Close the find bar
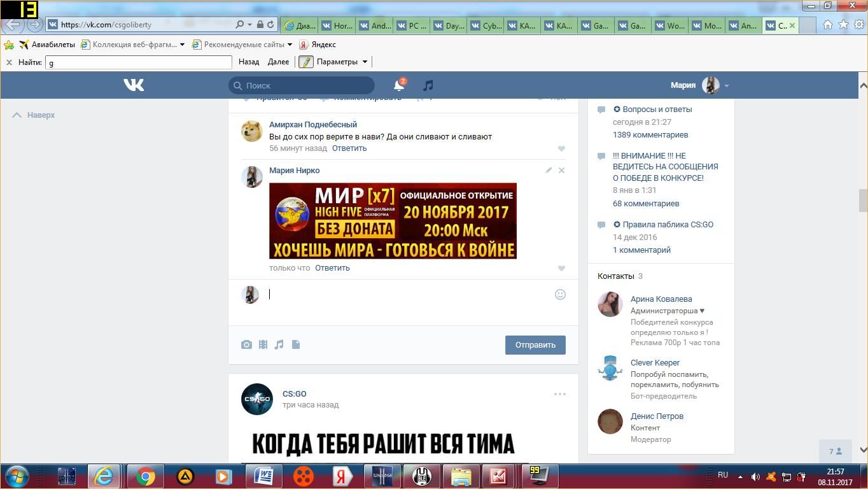Screen dimensions: 868x489 [x=9, y=62]
